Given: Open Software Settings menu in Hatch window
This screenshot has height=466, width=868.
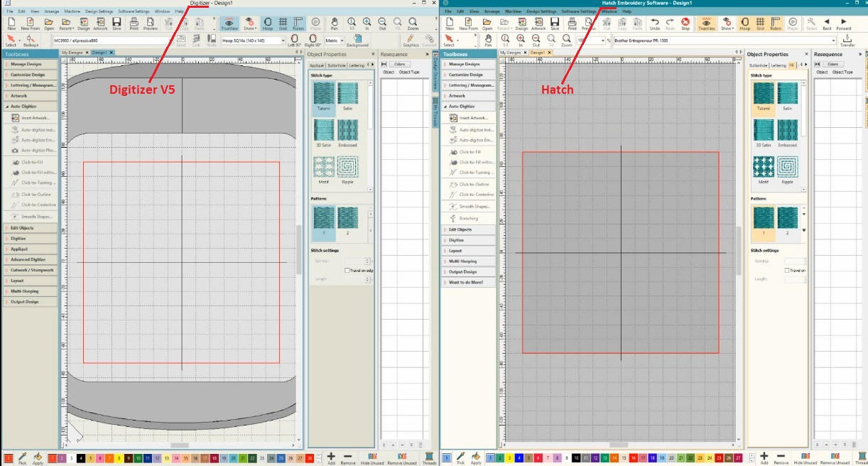Looking at the screenshot, I should coord(578,11).
